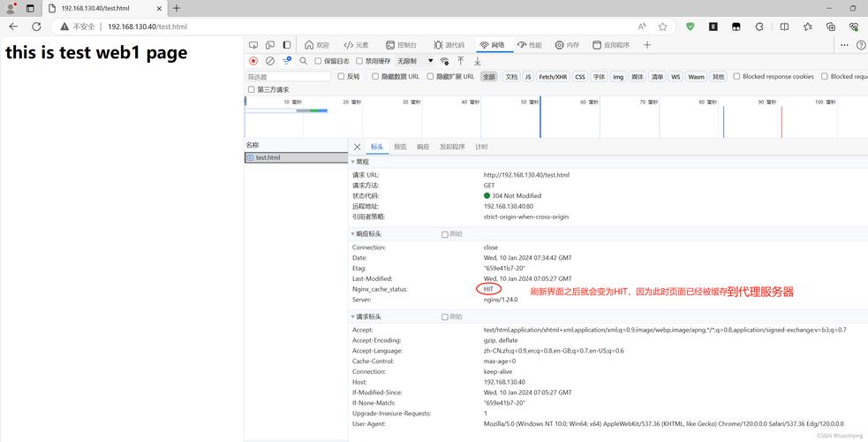Image resolution: width=868 pixels, height=442 pixels.
Task: Open a new browser tab with the plus icon
Action: pyautogui.click(x=176, y=8)
